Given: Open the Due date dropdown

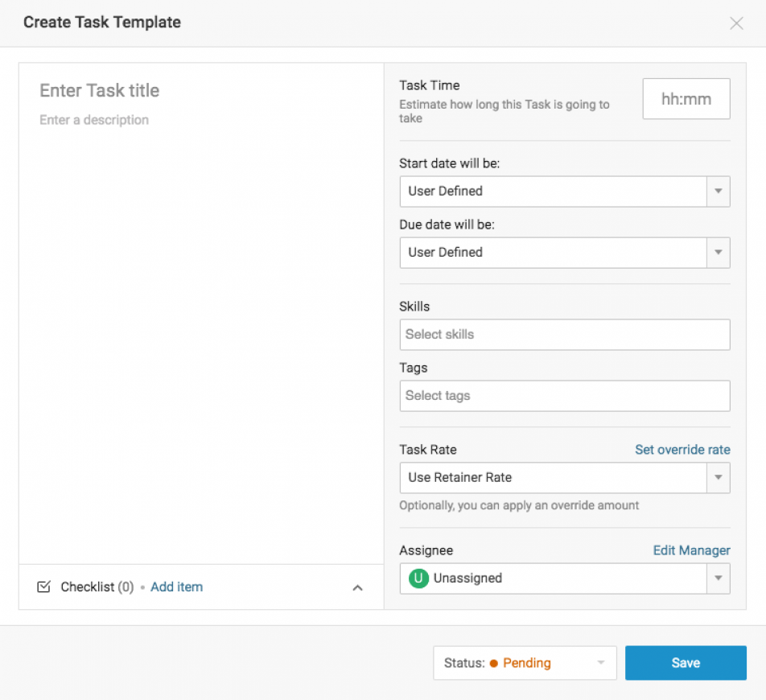Looking at the screenshot, I should click(x=717, y=253).
